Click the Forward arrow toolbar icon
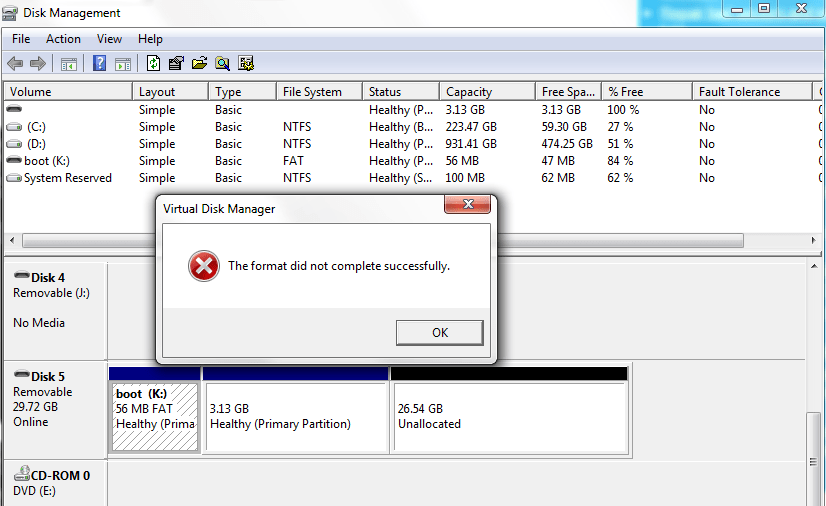826x506 pixels. (x=37, y=64)
